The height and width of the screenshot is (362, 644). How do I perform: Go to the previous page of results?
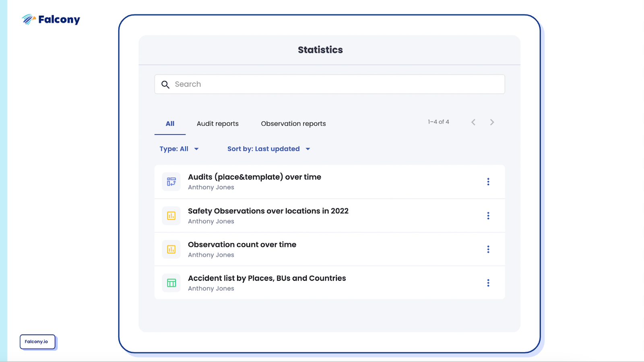click(x=473, y=122)
